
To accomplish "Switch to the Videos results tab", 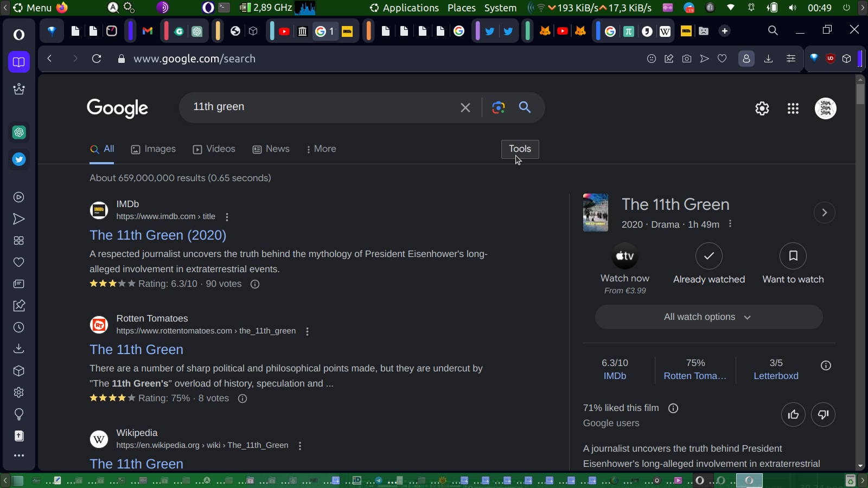I will click(x=214, y=149).
